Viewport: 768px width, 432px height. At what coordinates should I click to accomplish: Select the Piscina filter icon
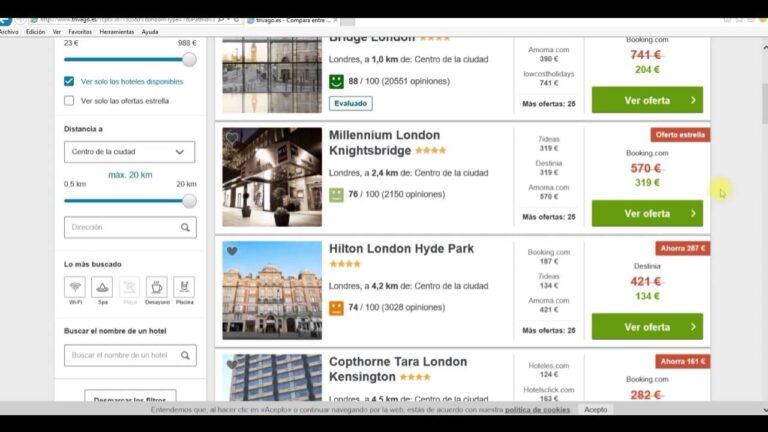tap(184, 287)
